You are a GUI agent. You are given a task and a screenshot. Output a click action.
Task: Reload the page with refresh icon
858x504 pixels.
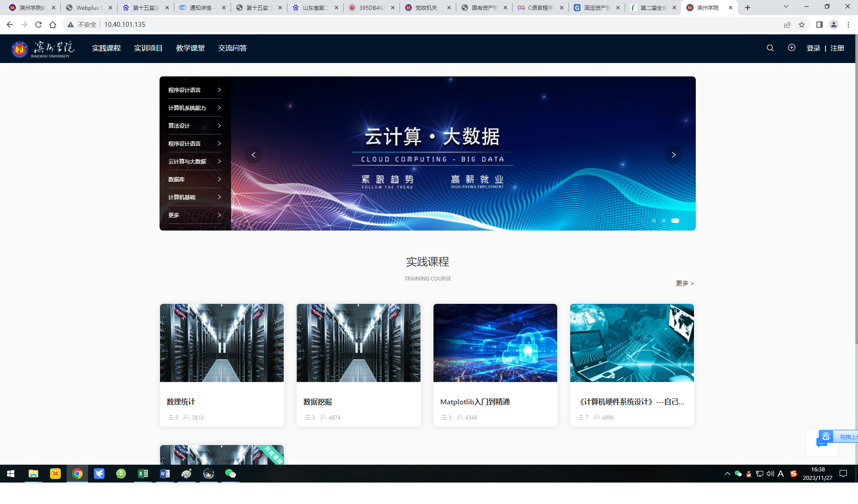38,25
